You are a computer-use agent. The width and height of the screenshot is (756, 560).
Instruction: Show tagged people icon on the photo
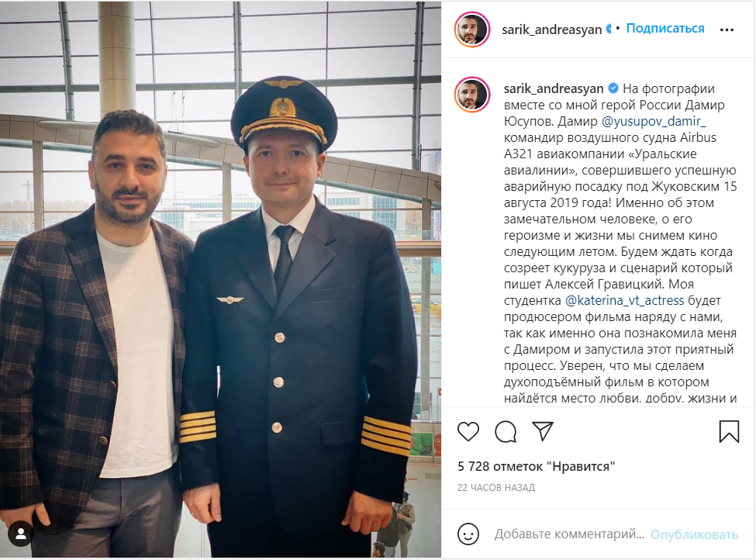[x=21, y=534]
